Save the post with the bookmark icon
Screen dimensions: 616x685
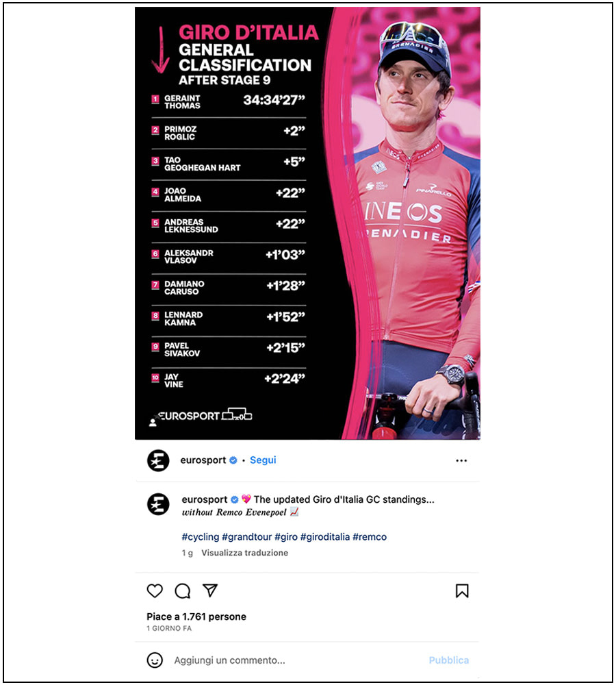click(x=463, y=590)
